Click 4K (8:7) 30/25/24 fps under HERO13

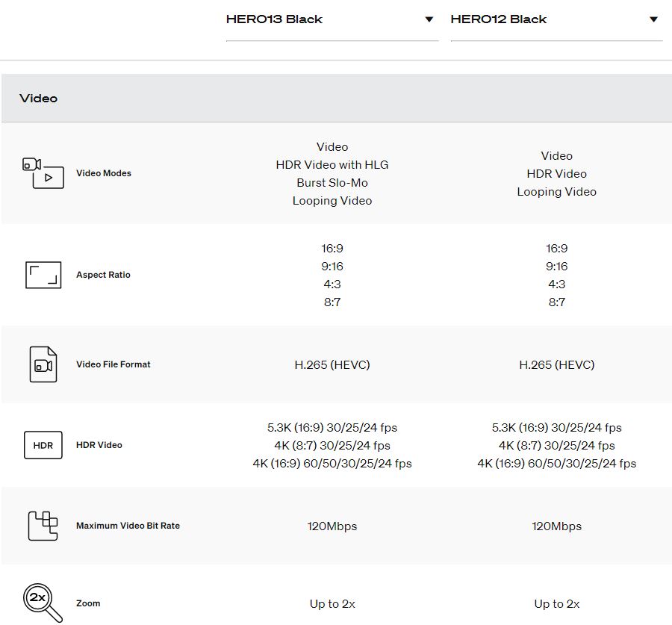(x=332, y=445)
